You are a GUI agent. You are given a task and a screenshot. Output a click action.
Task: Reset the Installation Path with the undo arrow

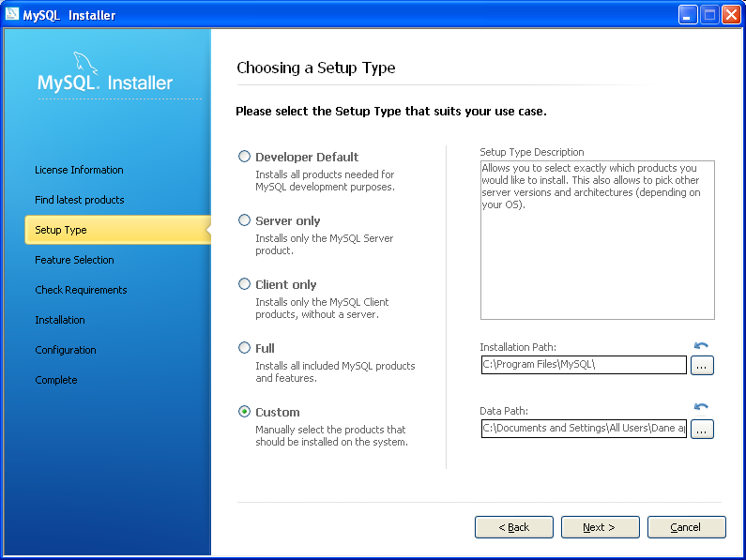point(701,345)
